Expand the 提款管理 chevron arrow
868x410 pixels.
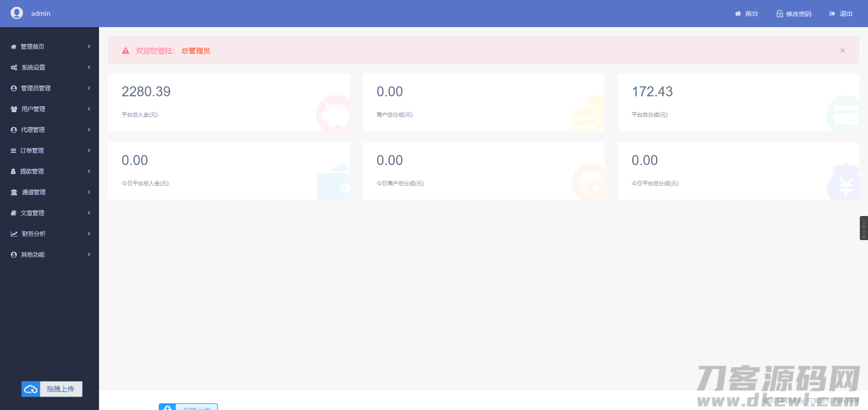pos(89,171)
